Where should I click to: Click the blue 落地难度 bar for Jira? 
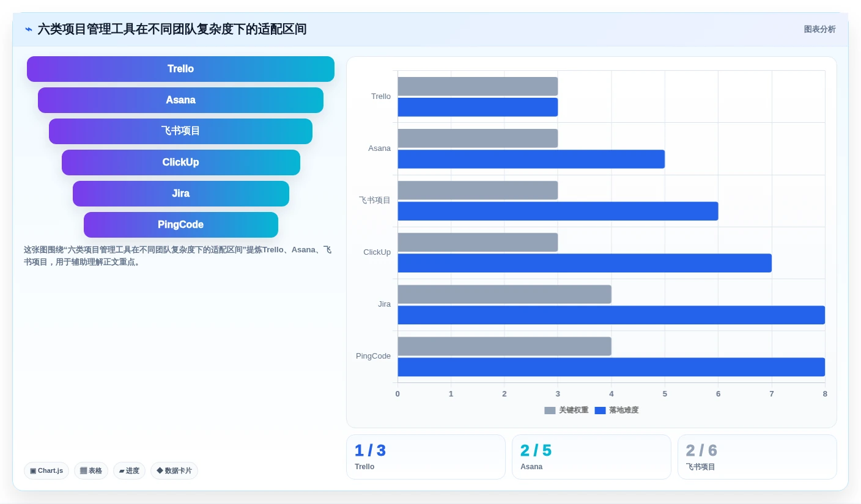click(611, 315)
